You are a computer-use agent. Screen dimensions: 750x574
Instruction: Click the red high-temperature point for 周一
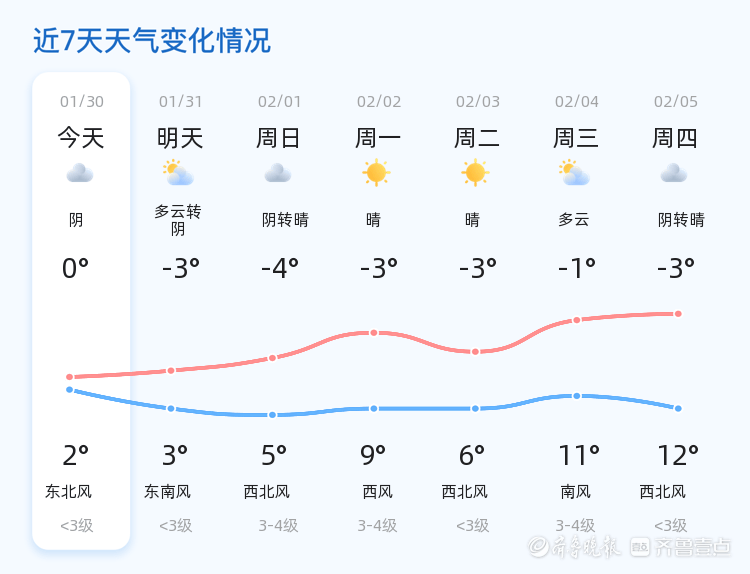374,332
